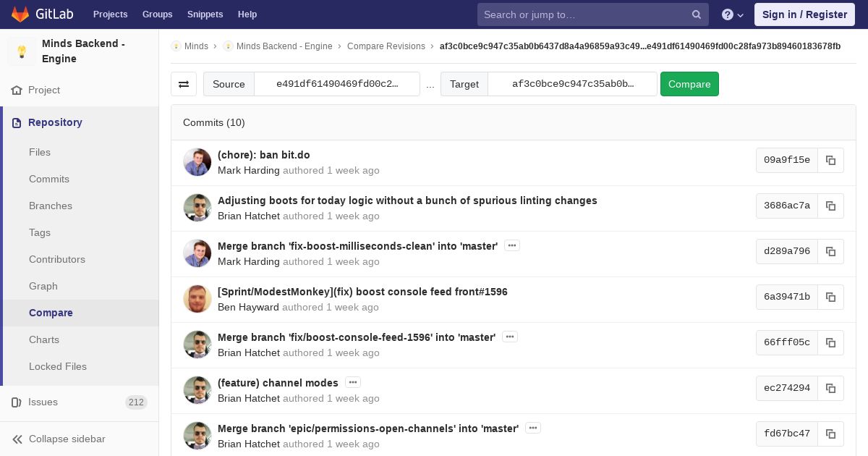Go to Files in Repository sidebar
Viewport: 868px width, 456px height.
pyautogui.click(x=40, y=153)
